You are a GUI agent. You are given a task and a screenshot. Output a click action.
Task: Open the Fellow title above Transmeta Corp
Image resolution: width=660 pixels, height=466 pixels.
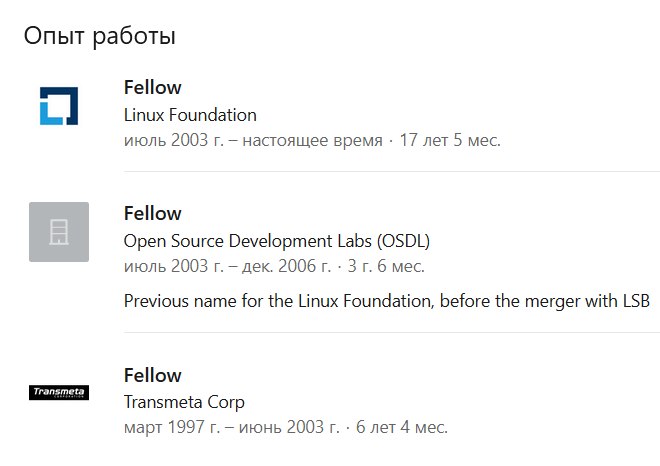[x=152, y=375]
